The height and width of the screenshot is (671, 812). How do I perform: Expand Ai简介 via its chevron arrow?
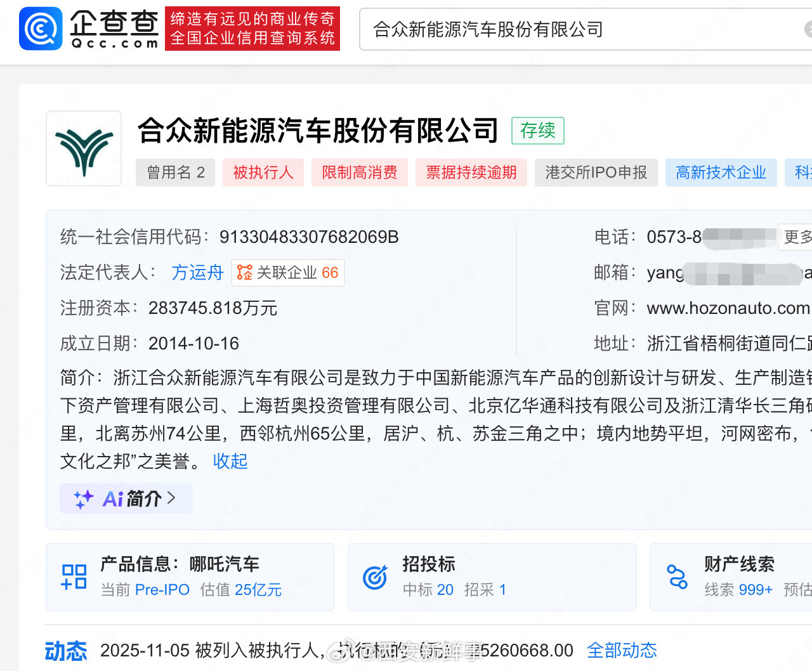[171, 498]
